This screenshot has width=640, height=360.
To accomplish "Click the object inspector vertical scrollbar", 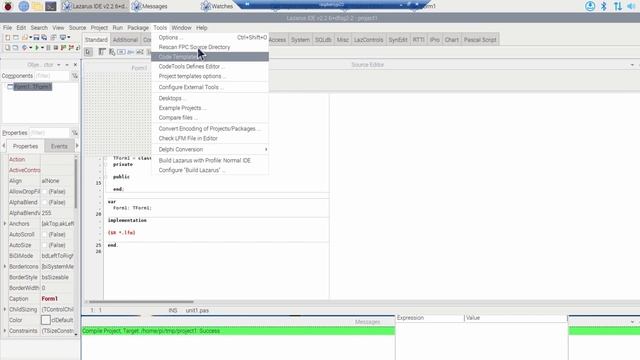I will (x=76, y=184).
